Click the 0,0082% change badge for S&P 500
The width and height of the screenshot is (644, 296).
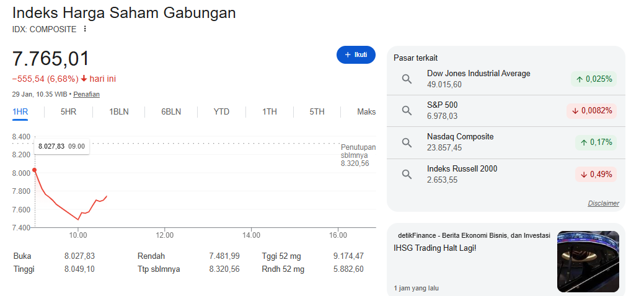pyautogui.click(x=591, y=111)
